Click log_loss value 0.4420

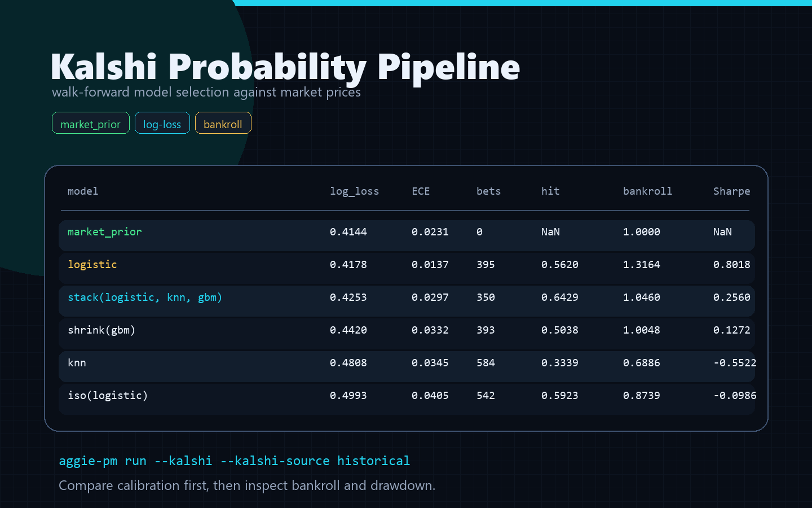(x=348, y=330)
